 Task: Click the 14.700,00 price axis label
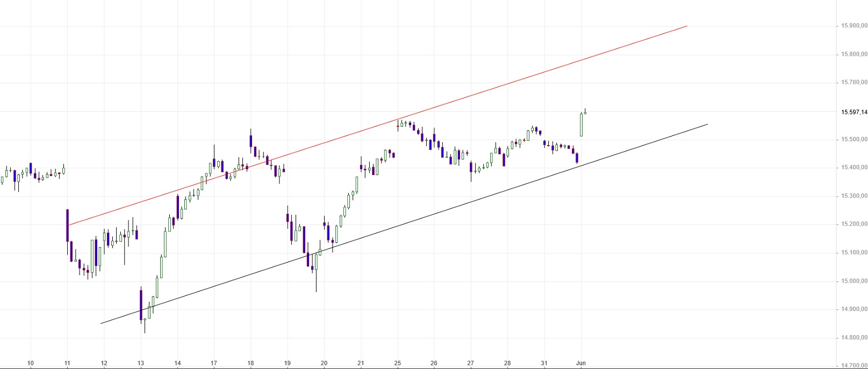pos(854,366)
